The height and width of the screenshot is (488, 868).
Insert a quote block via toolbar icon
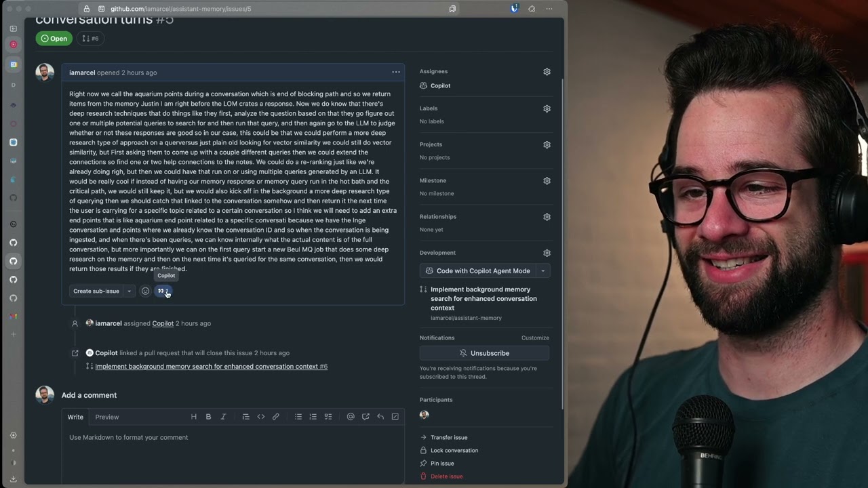click(x=245, y=417)
